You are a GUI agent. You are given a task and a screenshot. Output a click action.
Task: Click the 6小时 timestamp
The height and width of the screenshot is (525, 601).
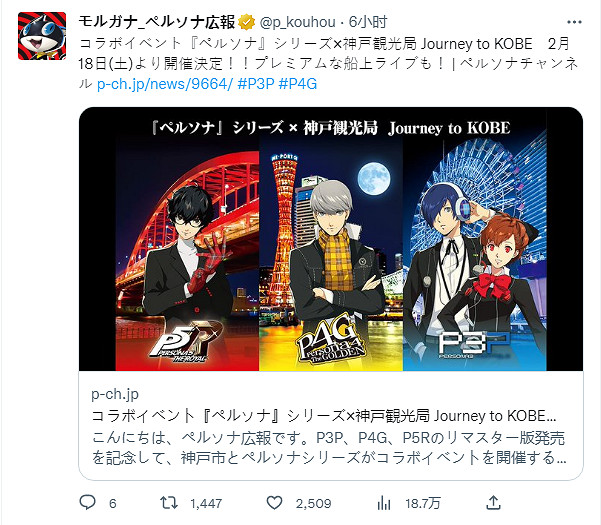pos(368,22)
